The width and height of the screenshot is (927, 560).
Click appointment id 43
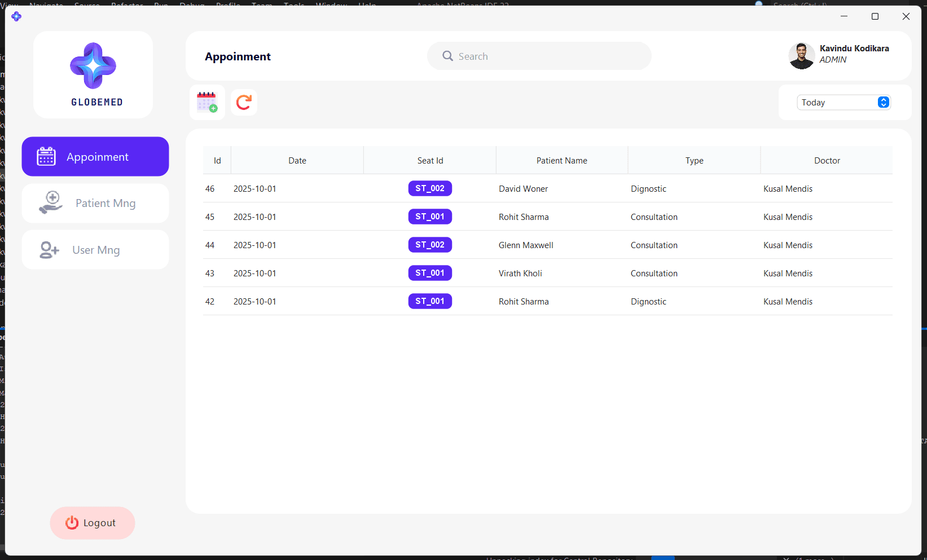[210, 274]
